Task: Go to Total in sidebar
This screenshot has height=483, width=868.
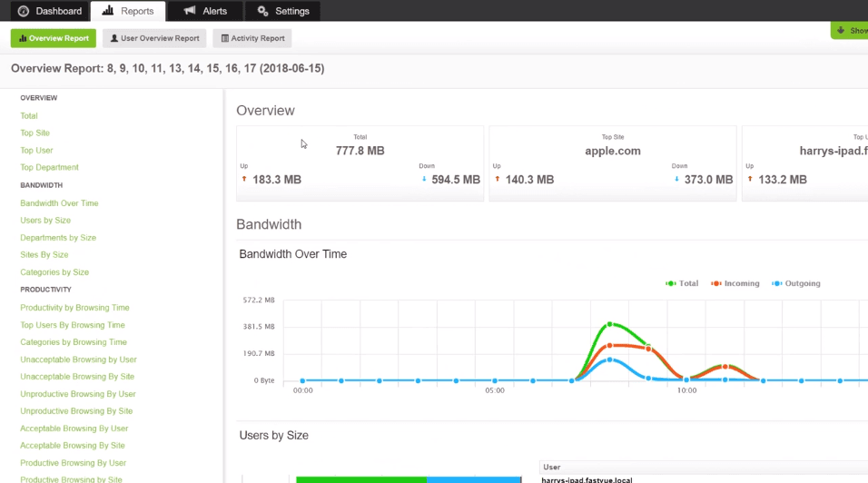Action: 29,115
